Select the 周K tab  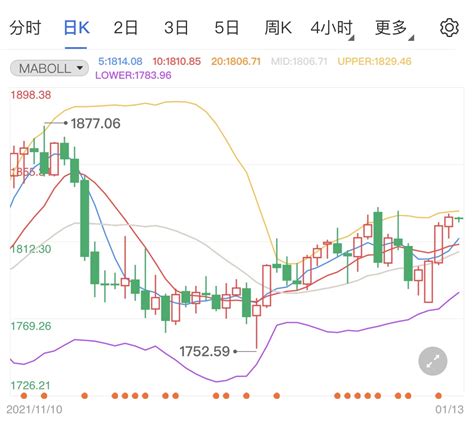[x=278, y=28]
